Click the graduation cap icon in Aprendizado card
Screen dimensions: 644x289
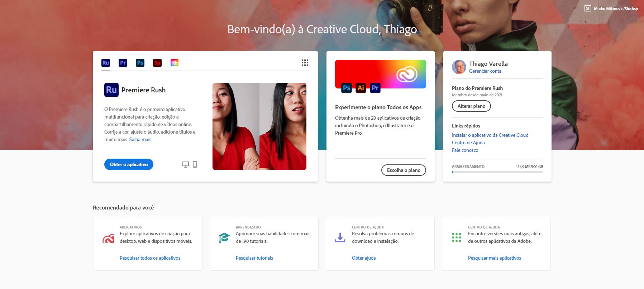pyautogui.click(x=224, y=238)
